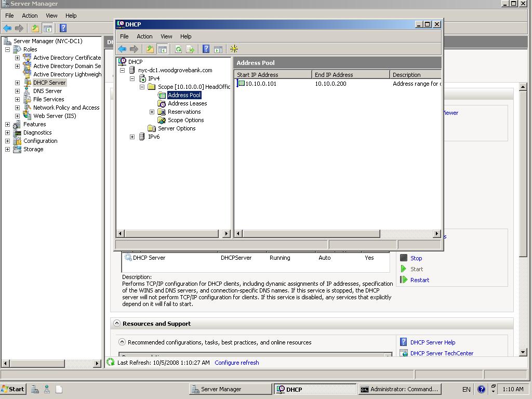Collapse nyc-dc1.woodgrovebank.com node

pyautogui.click(x=123, y=70)
